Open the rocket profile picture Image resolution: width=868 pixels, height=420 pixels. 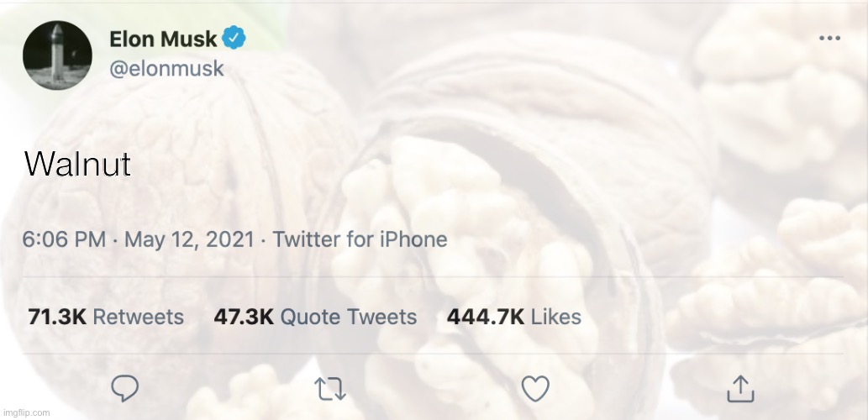click(x=58, y=55)
